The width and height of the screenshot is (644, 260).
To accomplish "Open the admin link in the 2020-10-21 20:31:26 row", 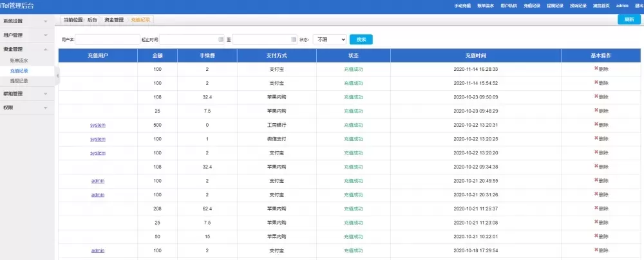I will [98, 195].
